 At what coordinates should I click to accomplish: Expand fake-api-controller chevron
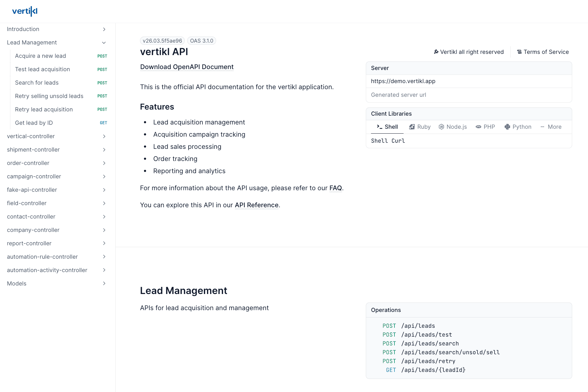click(x=104, y=190)
